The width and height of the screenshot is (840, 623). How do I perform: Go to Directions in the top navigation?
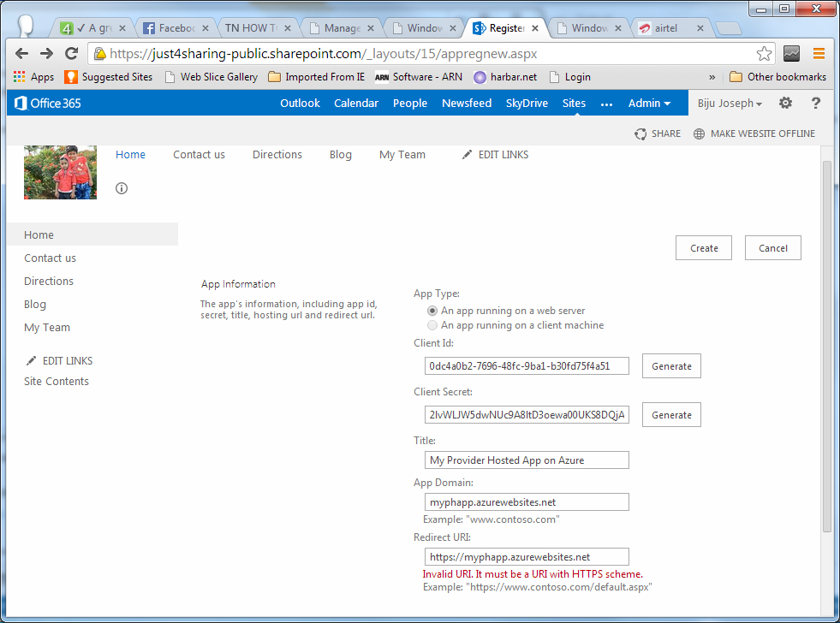pos(277,155)
